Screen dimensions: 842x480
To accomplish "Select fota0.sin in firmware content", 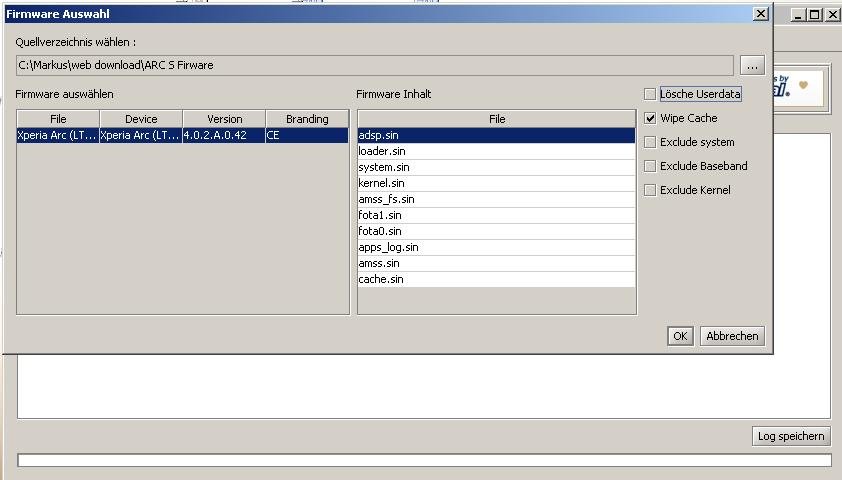I will (496, 231).
